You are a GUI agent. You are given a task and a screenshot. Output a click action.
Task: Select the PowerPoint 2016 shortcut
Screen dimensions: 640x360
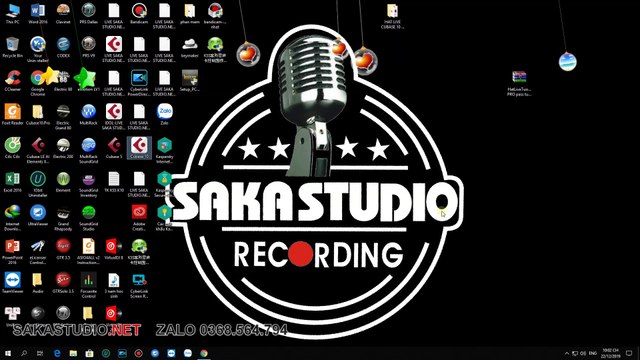(13, 252)
